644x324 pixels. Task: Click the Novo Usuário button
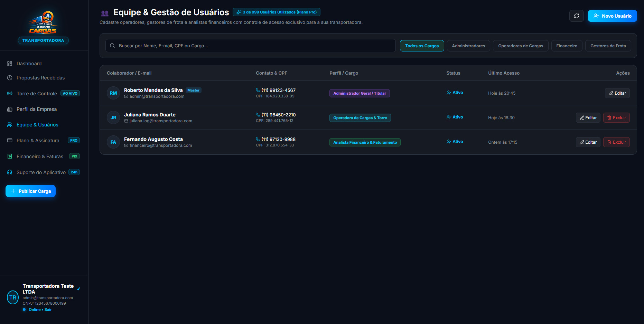pos(612,16)
